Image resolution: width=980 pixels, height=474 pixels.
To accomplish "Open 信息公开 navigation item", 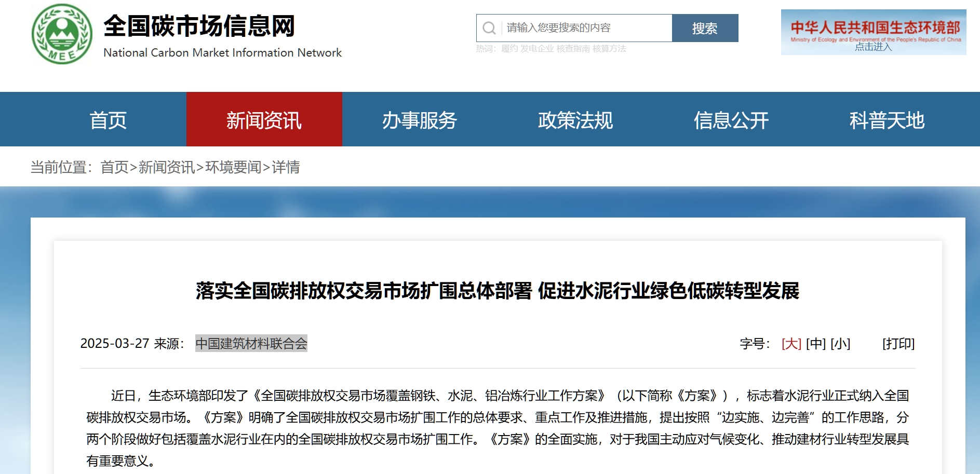I will 731,120.
